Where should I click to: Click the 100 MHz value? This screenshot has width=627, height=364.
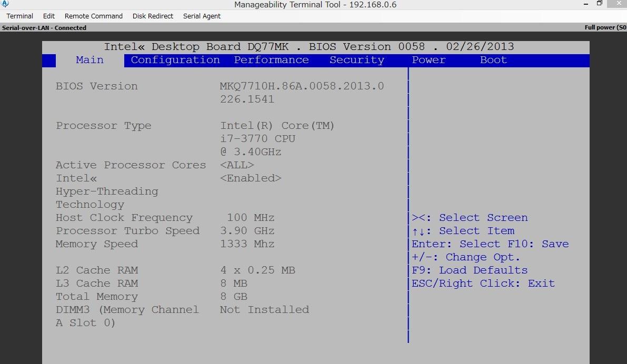coord(251,218)
